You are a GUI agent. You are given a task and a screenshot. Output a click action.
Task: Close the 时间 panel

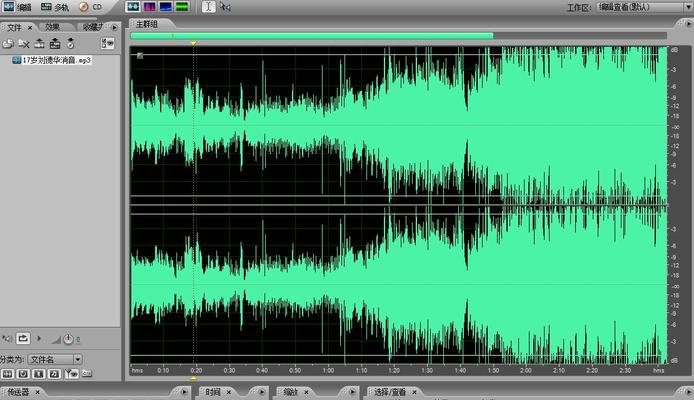[x=229, y=392]
